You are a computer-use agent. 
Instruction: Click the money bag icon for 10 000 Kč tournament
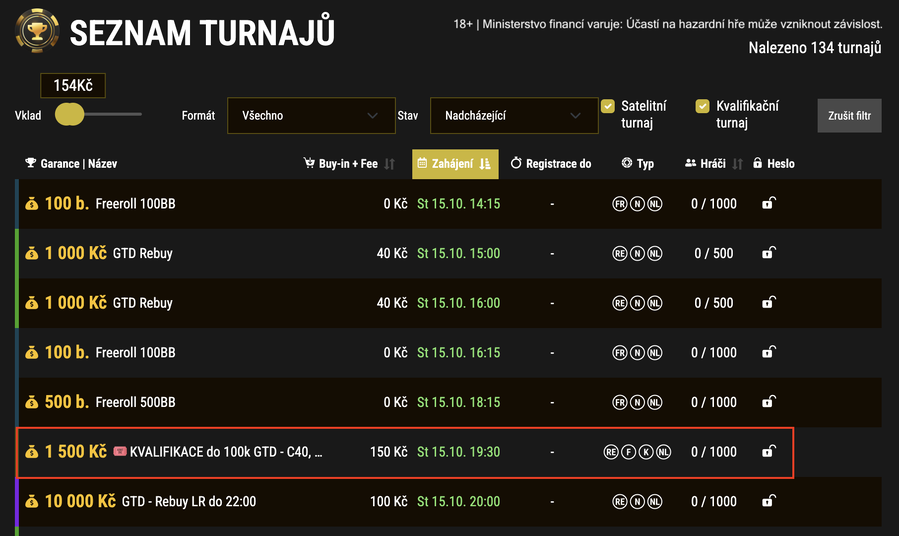click(32, 502)
